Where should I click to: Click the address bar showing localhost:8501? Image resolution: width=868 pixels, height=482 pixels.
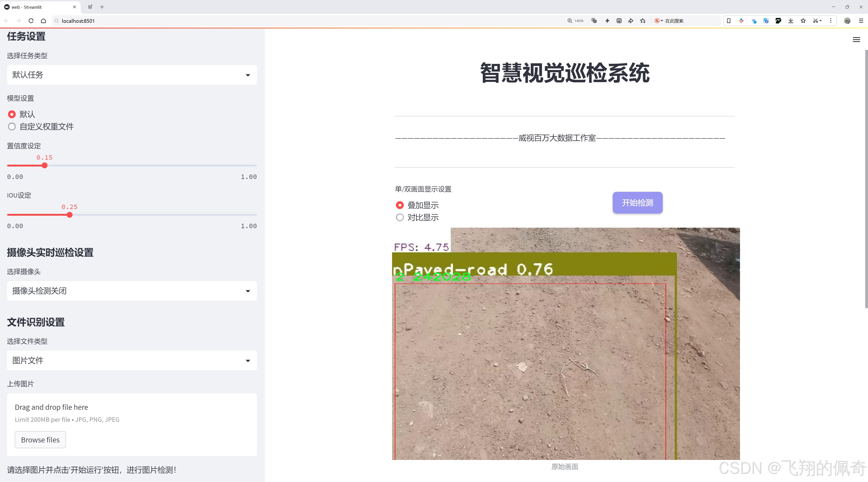(78, 20)
